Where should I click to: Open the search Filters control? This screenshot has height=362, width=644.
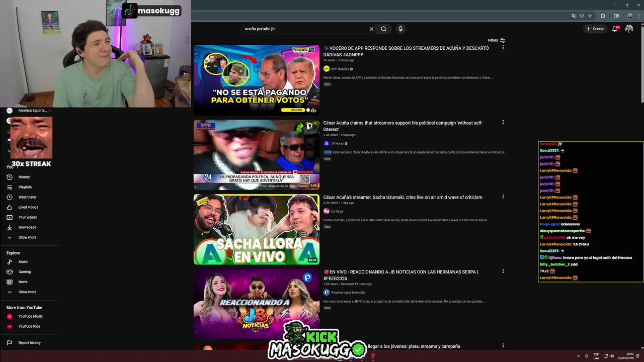pos(496,40)
